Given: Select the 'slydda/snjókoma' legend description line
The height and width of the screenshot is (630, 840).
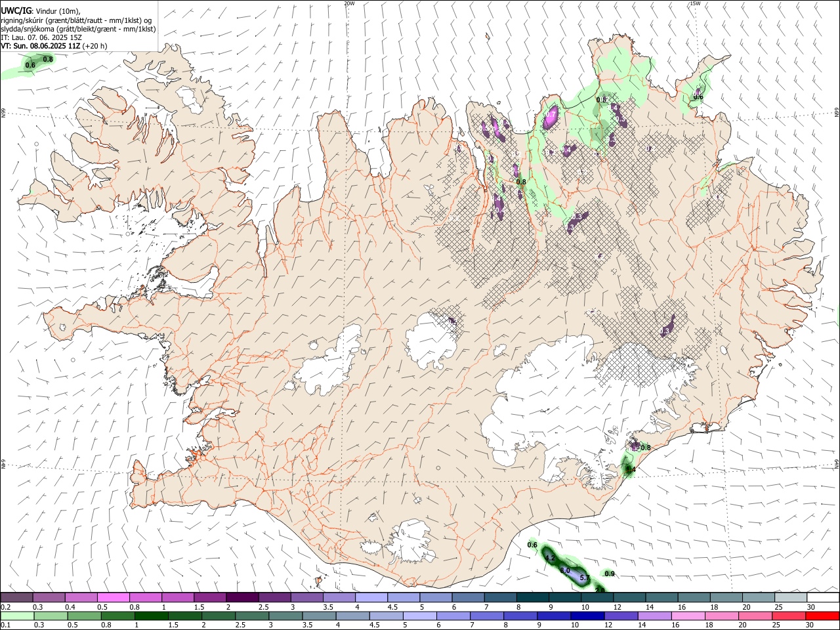Looking at the screenshot, I should tap(78, 29).
